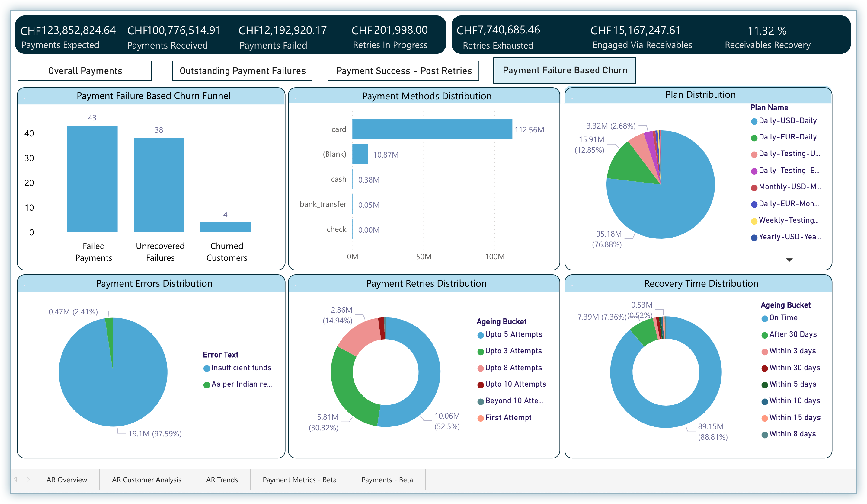Viewport: 867px width, 504px height.
Task: Click Payment Failure Based Churn Funnel title
Action: coord(153,96)
